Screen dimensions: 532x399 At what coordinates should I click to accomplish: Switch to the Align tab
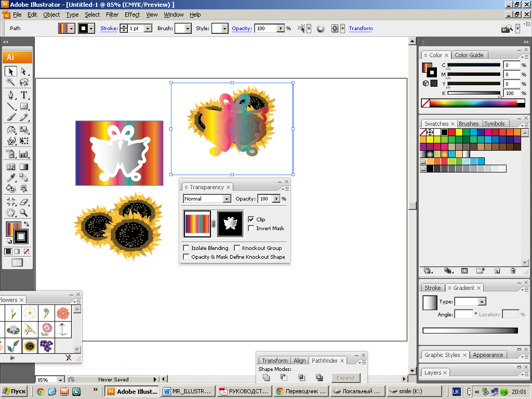(x=300, y=361)
